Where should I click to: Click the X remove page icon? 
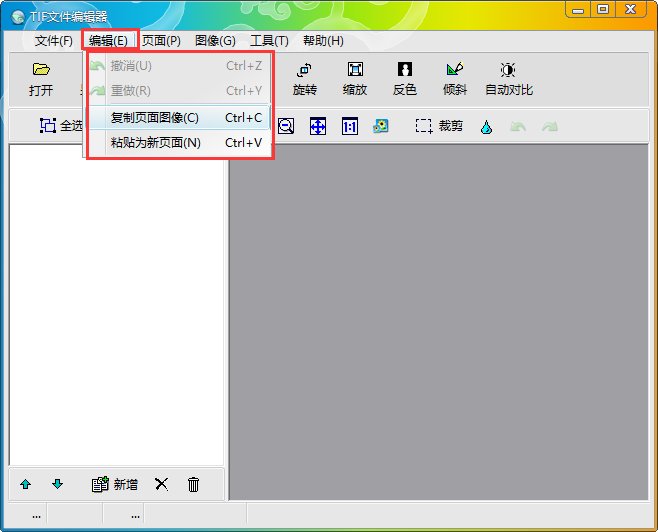click(161, 484)
